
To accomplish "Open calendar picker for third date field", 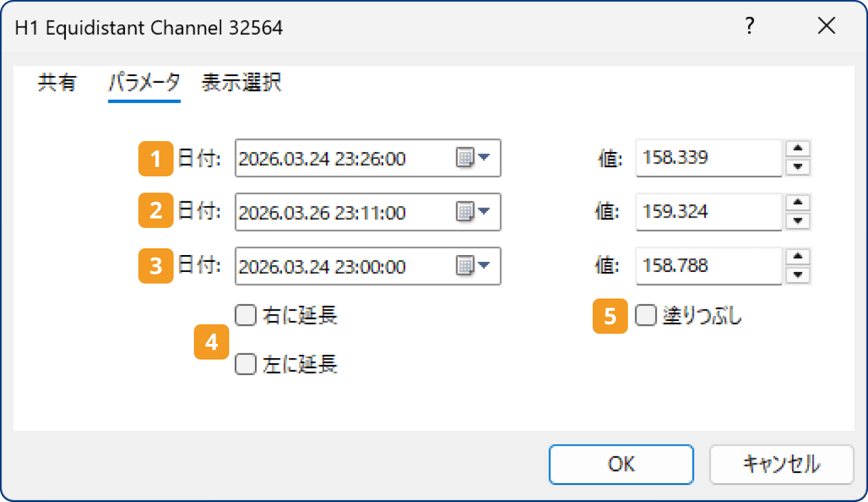I will coord(473,265).
